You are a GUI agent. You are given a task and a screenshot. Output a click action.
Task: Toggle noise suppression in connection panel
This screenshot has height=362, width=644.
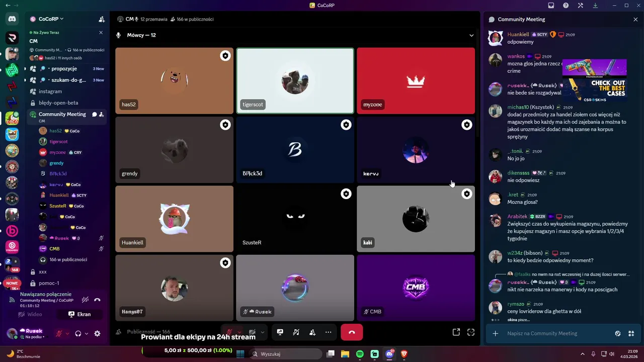[x=85, y=300]
